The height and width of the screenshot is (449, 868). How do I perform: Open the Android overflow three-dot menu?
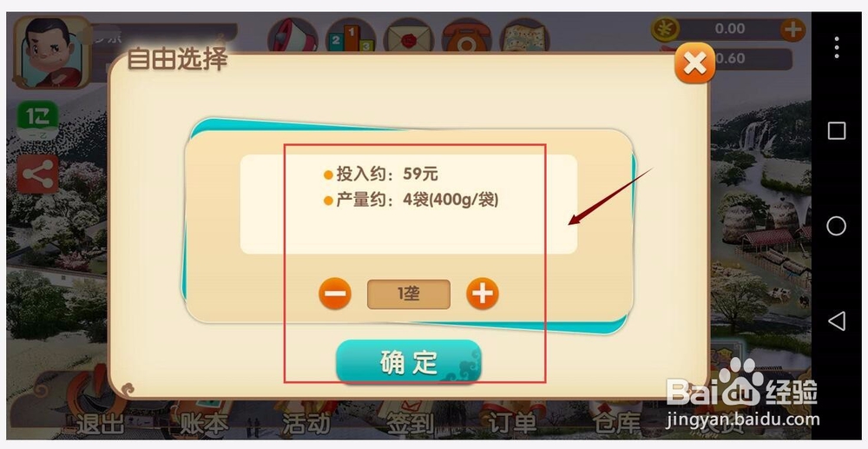[837, 47]
